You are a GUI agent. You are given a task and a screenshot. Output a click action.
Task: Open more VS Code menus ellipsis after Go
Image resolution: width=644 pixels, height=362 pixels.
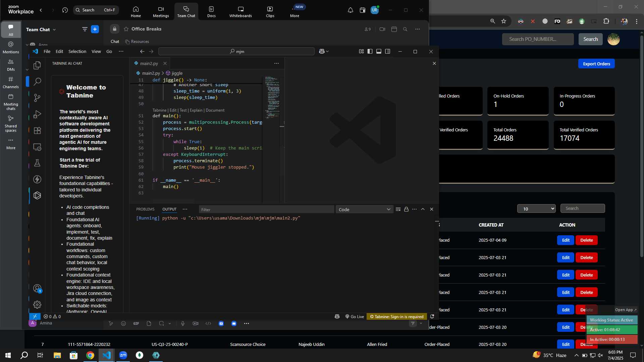click(121, 51)
